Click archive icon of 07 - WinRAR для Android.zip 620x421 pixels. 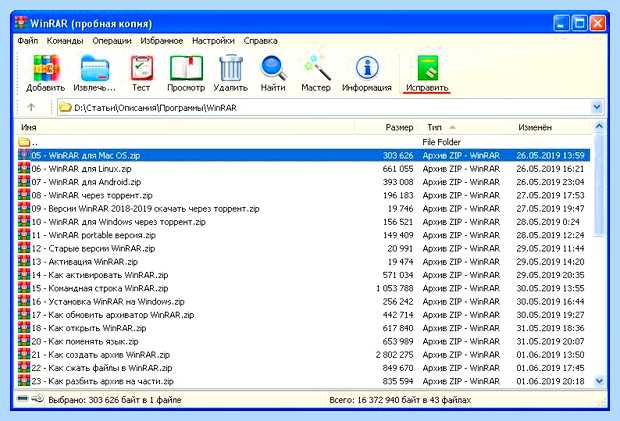click(24, 182)
